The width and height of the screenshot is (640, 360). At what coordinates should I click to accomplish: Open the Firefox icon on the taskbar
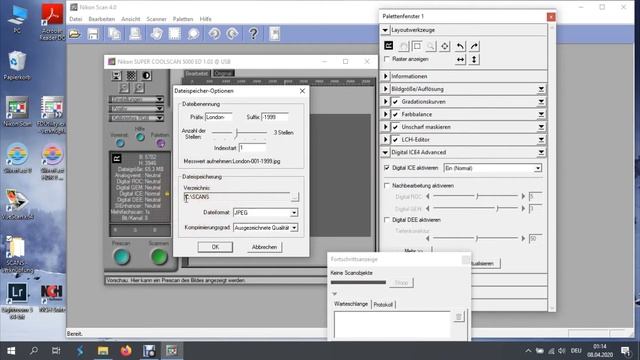click(x=126, y=351)
